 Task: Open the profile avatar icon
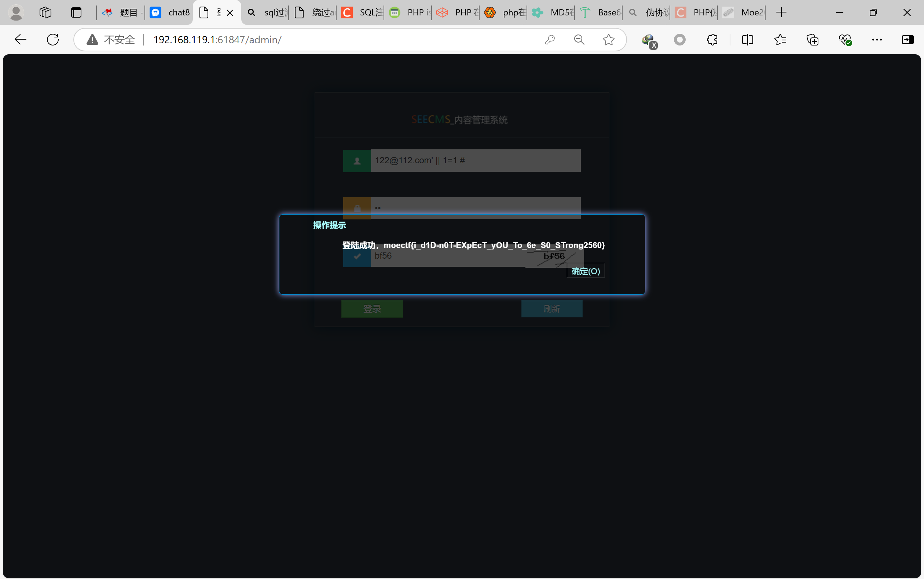pos(16,12)
